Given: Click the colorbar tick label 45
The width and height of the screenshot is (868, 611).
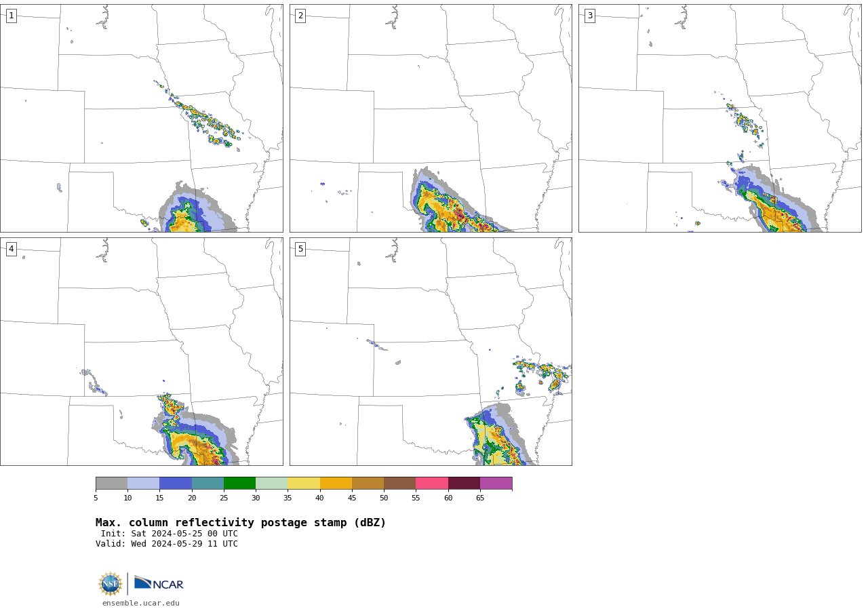Looking at the screenshot, I should click(x=352, y=498).
